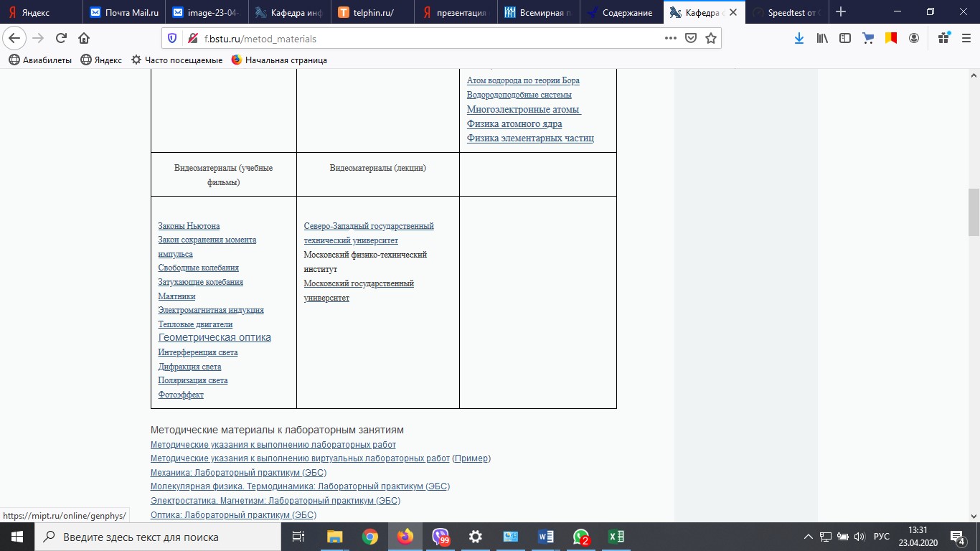Open the Пример link

coord(471,458)
